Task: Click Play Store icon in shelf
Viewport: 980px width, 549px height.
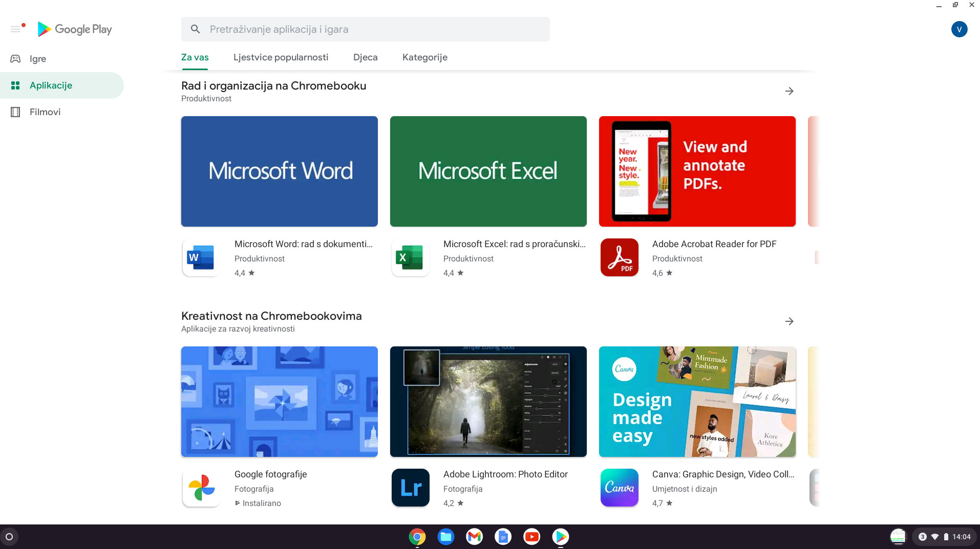Action: click(x=561, y=537)
